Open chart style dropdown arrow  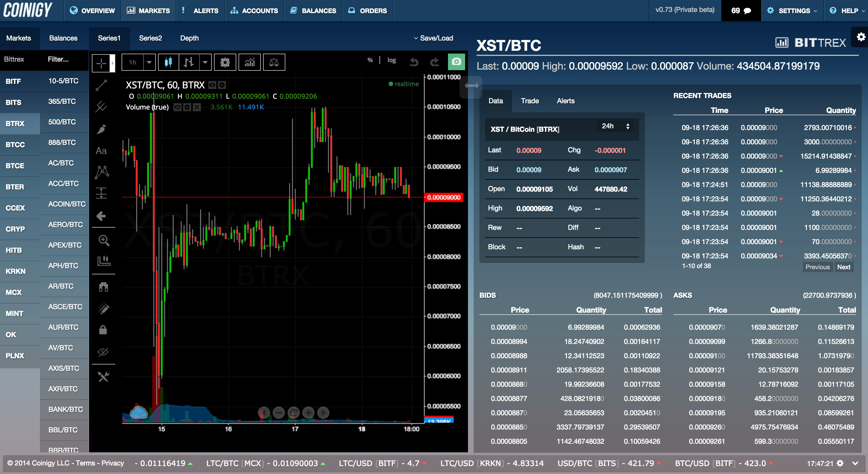pyautogui.click(x=205, y=62)
